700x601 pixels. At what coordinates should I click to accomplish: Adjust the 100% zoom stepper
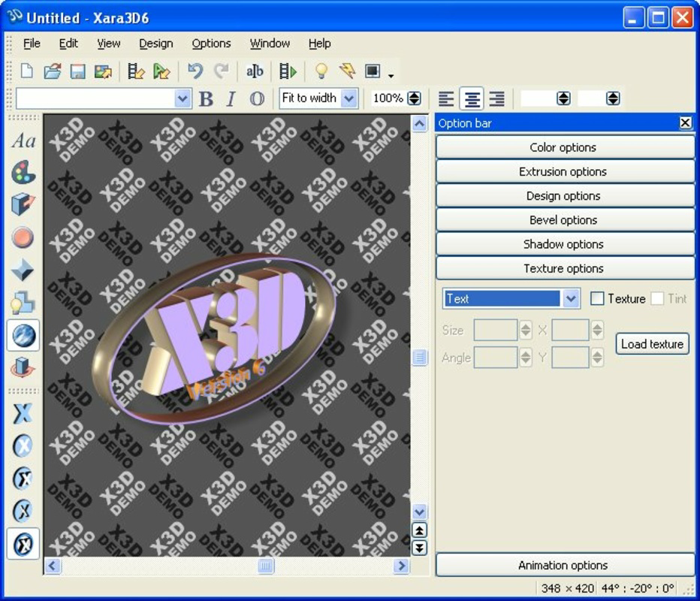pyautogui.click(x=415, y=98)
